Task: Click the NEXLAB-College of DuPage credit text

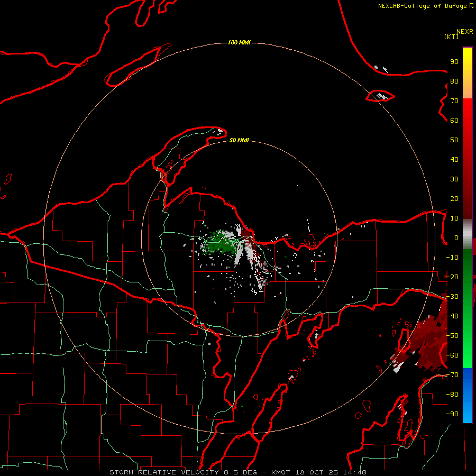Action: 425,6
